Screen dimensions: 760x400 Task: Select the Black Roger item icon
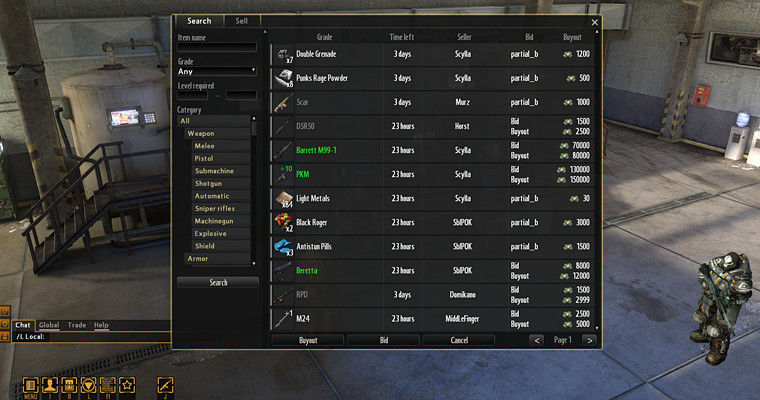pos(284,223)
